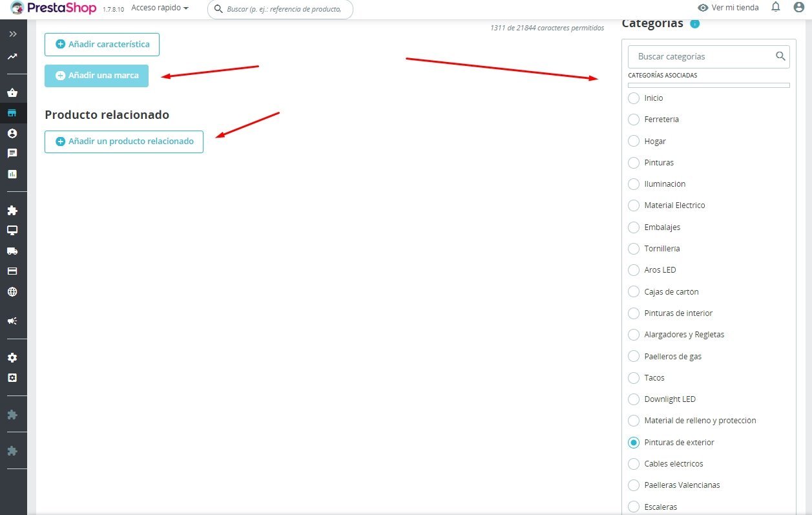Expand the sidebar with the double-chevron icon
Screen dimensions: 812x515
click(13, 34)
